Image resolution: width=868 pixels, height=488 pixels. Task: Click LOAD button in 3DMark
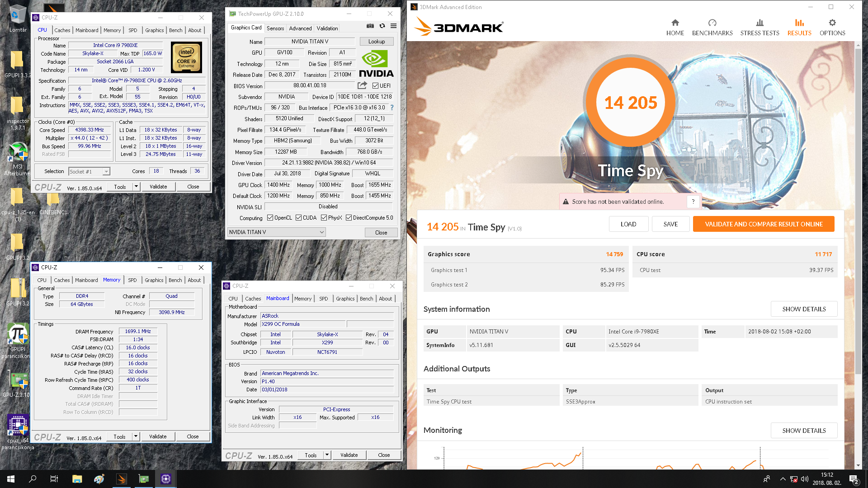628,224
